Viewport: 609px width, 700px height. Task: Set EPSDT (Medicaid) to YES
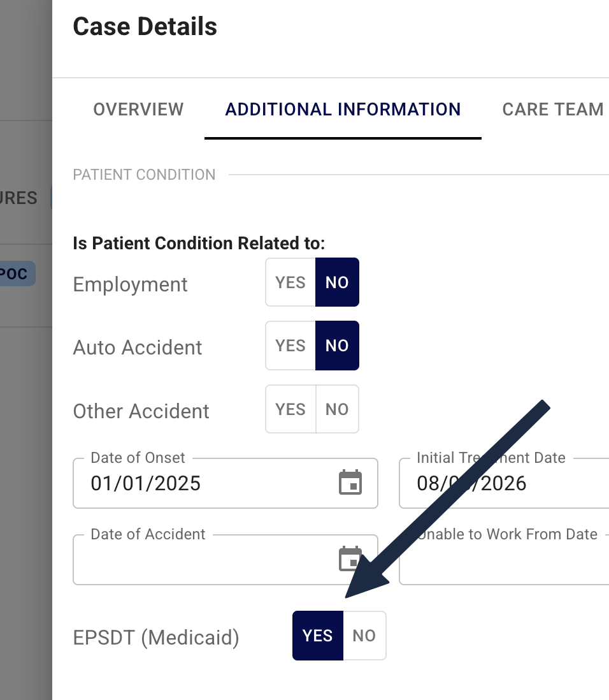pyautogui.click(x=318, y=636)
